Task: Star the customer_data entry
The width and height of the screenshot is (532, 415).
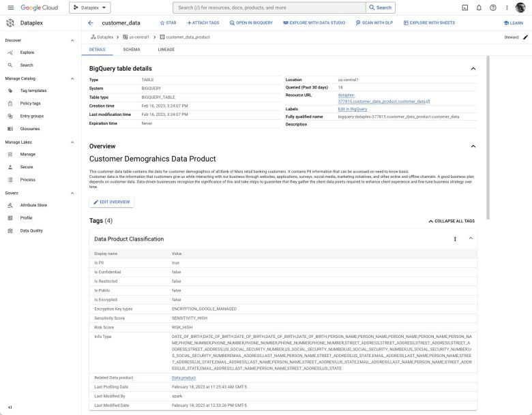Action: tap(167, 22)
